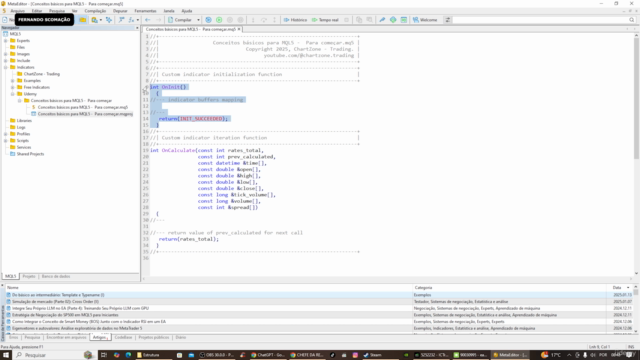Expand the Include folder in Navigator
640x360 pixels.
[6, 60]
